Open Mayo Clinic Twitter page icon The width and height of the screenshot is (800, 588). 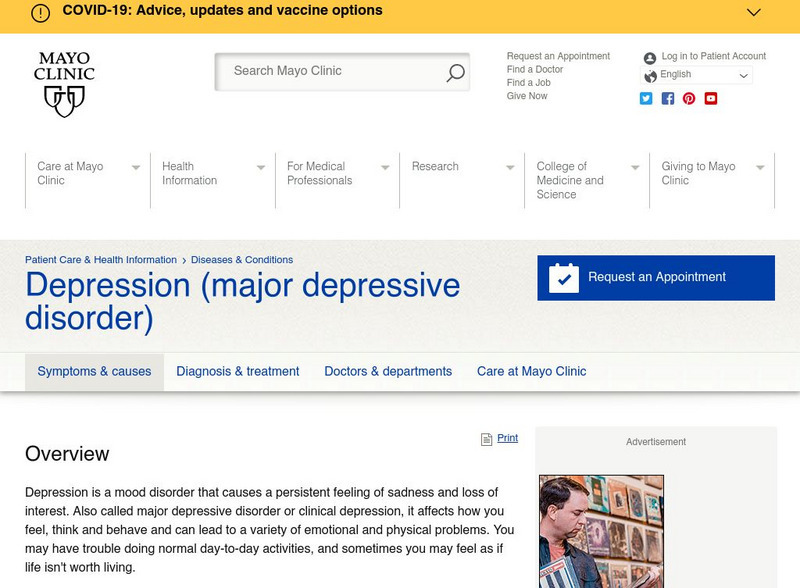click(646, 99)
